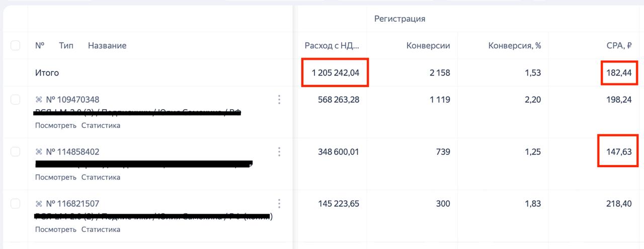Screen dimensions: 644x249
Task: Open three-dot menu for campaign 109470348
Action: [x=279, y=100]
